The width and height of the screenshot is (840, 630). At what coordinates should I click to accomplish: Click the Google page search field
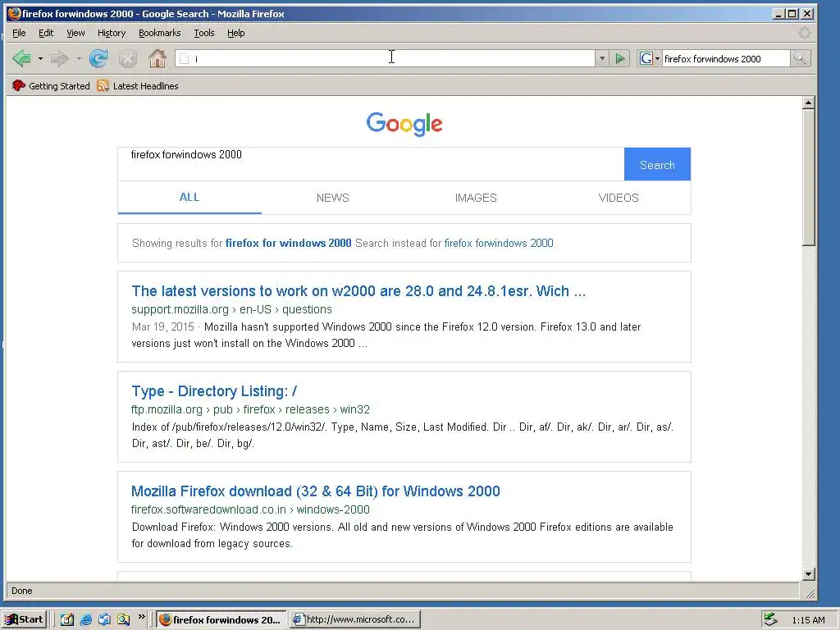(371, 164)
